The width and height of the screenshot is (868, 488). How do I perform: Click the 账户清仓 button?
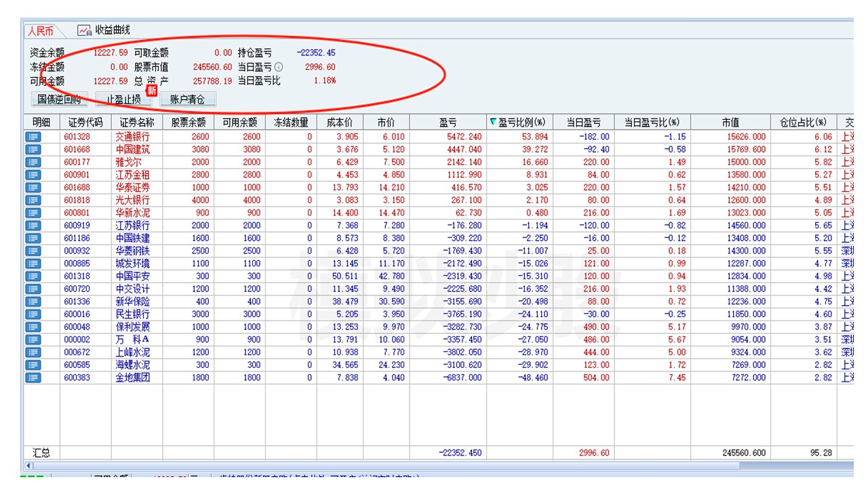pyautogui.click(x=188, y=100)
